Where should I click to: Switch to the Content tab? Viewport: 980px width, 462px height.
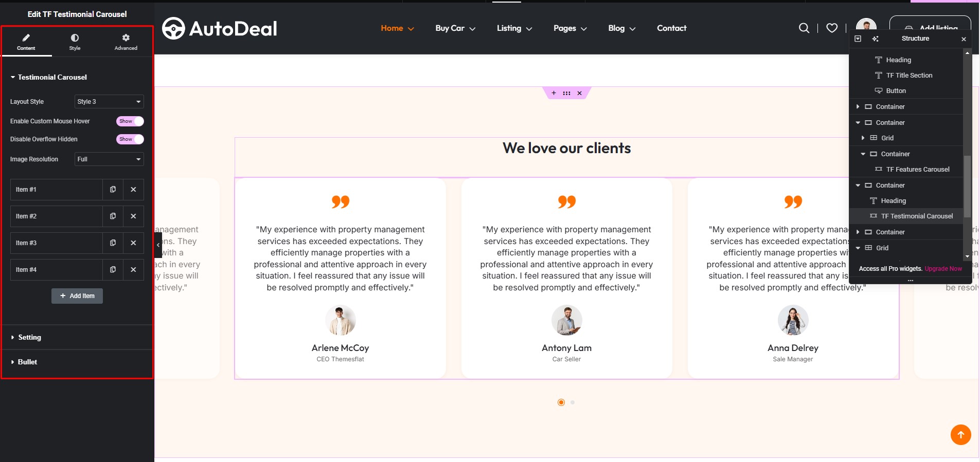[26, 42]
